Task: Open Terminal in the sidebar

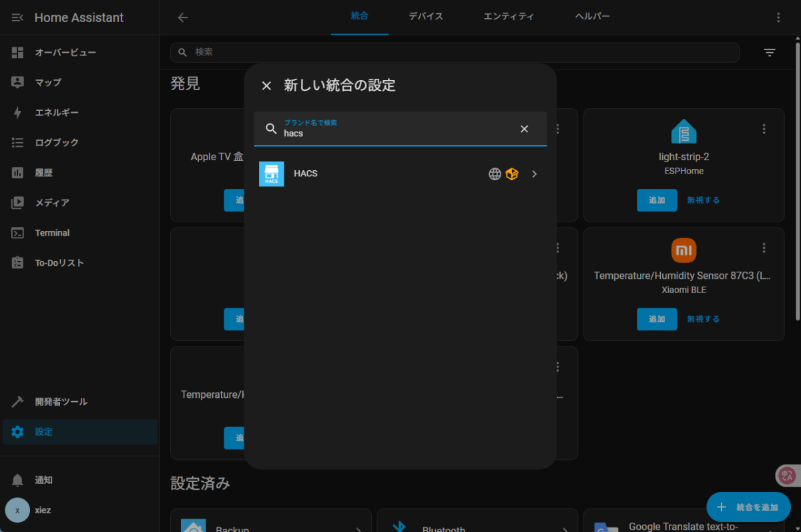Action: (80, 232)
